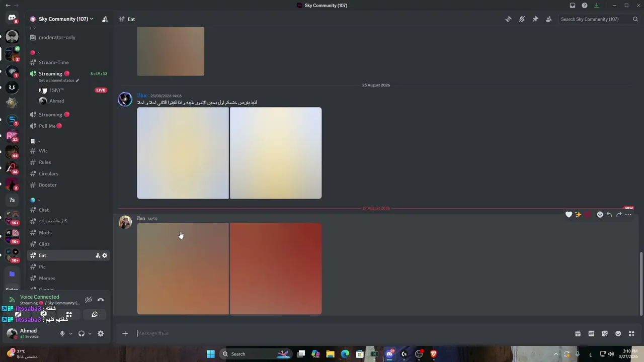This screenshot has height=362, width=644.
Task: Toggle the member list
Action: (x=549, y=19)
